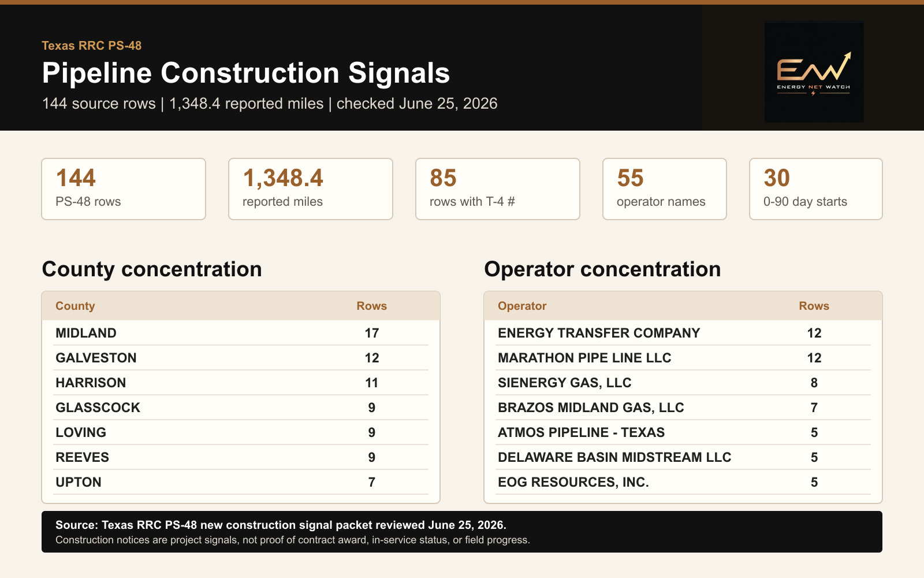
Task: Click the value 7 for UPTON
Action: point(372,482)
